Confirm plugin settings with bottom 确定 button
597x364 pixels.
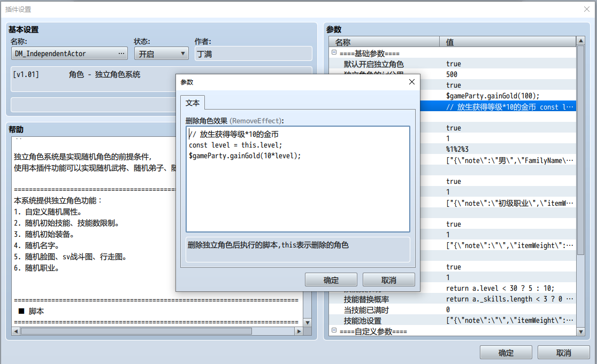tap(506, 353)
